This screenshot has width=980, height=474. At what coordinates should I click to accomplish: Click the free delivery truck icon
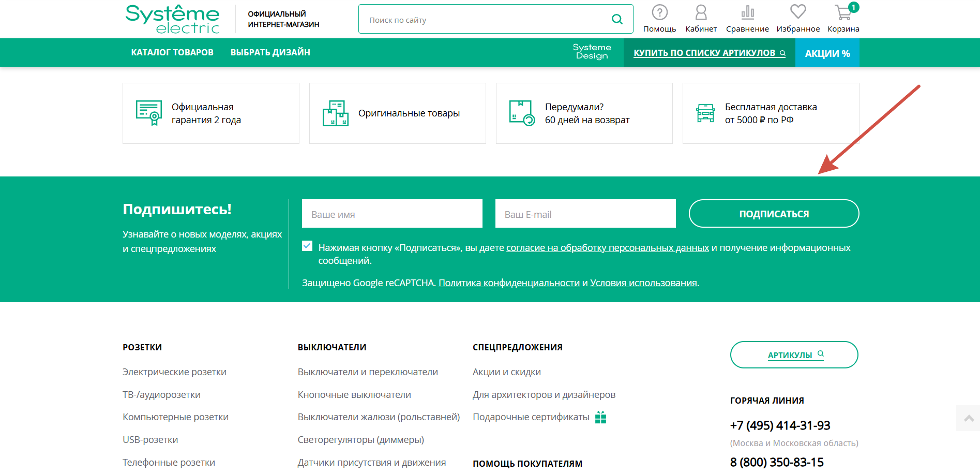[705, 113]
